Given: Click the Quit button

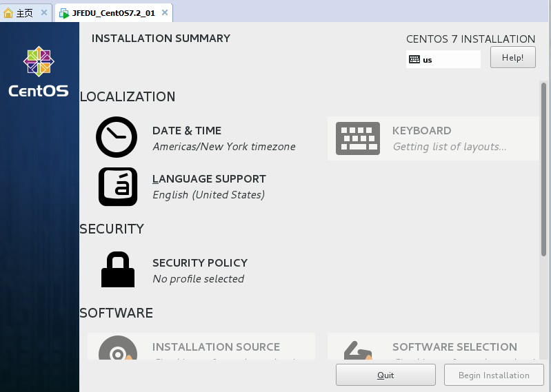Looking at the screenshot, I should [385, 375].
